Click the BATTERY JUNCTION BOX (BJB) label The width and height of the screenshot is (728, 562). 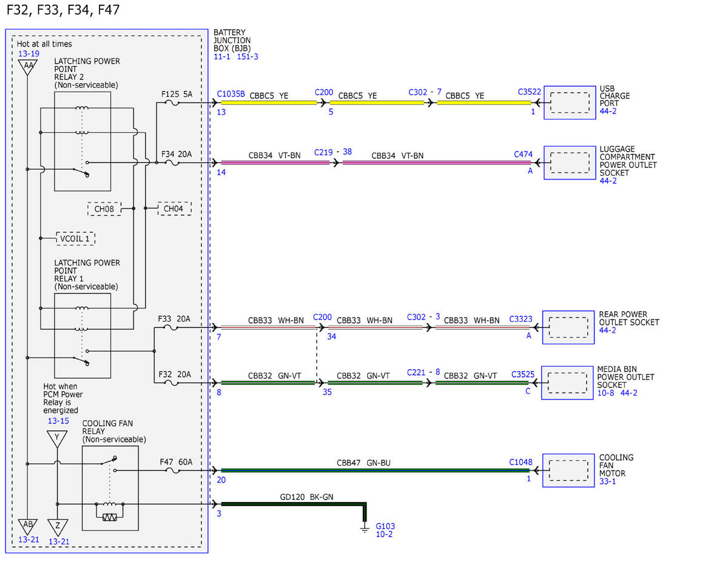pos(232,40)
